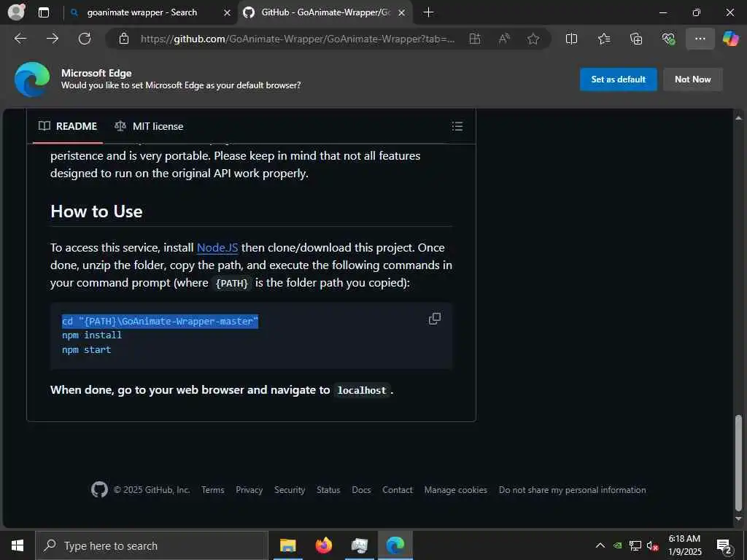Open the MIT license tab
This screenshot has height=560, width=747.
click(x=149, y=126)
